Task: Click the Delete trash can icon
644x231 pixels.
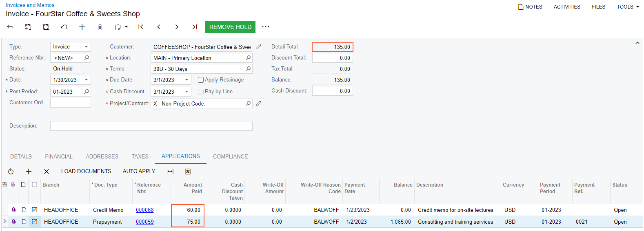Action: (x=100, y=27)
